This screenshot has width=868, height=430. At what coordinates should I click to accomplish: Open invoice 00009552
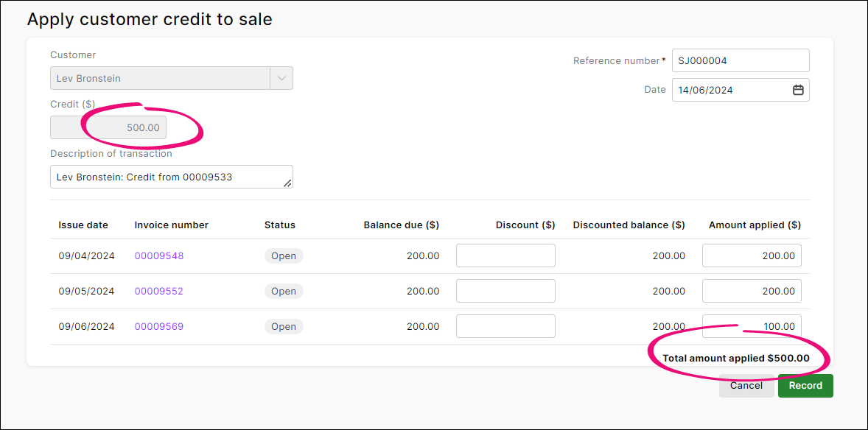point(158,291)
